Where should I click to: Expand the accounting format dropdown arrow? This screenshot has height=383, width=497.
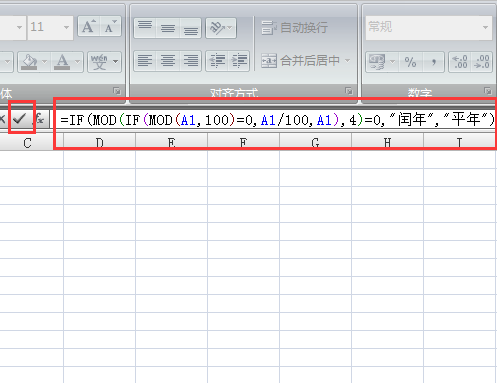pyautogui.click(x=393, y=62)
